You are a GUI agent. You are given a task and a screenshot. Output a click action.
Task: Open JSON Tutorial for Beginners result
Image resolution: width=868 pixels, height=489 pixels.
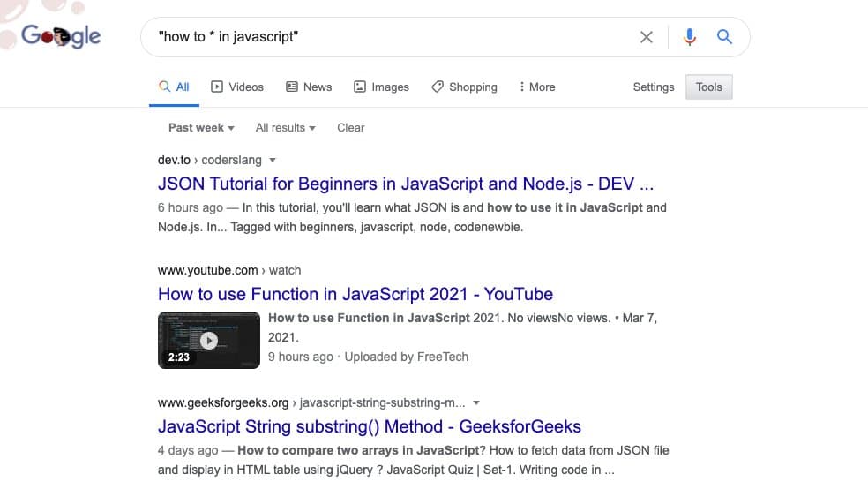click(406, 184)
